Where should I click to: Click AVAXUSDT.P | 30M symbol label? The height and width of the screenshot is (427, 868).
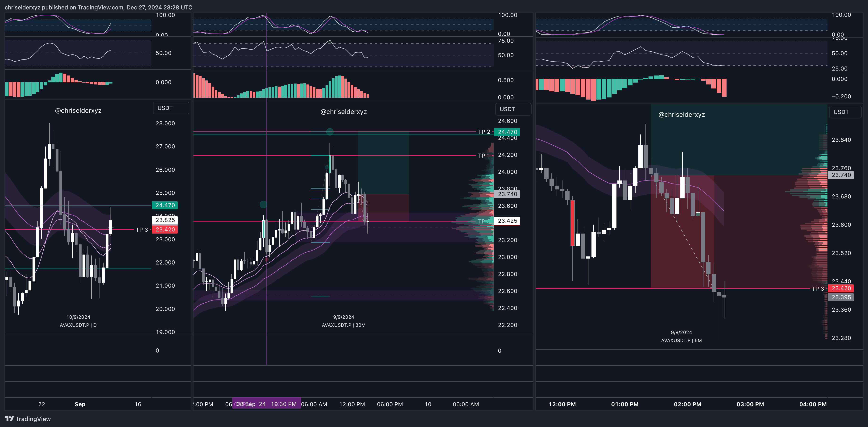pyautogui.click(x=343, y=325)
